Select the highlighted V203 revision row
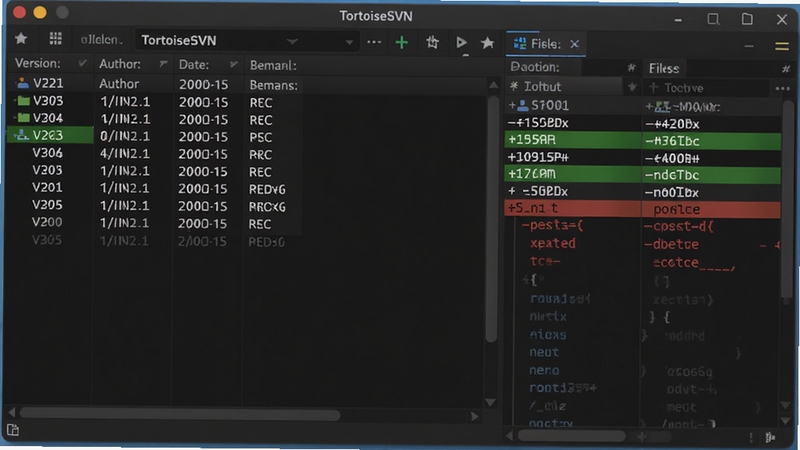The height and width of the screenshot is (450, 800). click(50, 135)
